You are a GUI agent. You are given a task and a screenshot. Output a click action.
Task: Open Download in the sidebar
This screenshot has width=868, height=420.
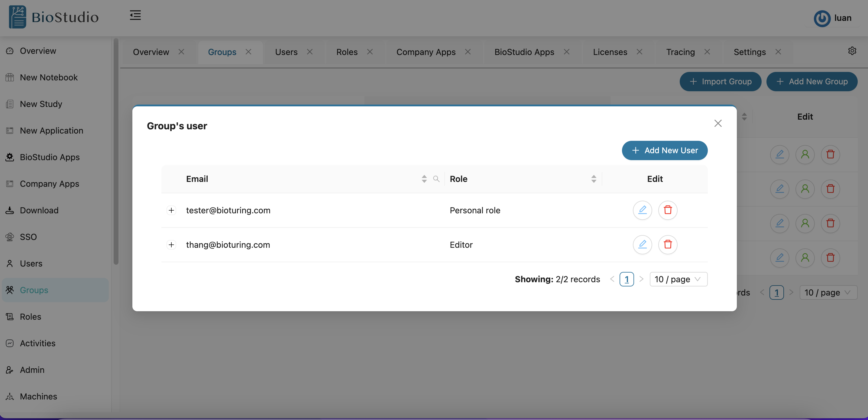55,211
